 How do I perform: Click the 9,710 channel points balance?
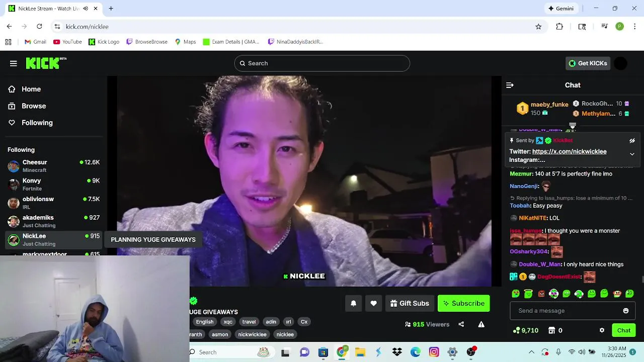click(526, 330)
